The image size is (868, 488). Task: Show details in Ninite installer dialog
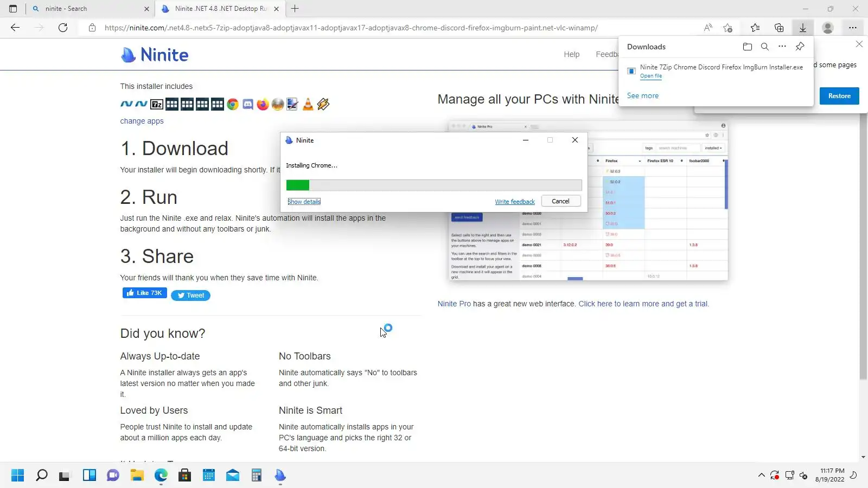tap(304, 202)
